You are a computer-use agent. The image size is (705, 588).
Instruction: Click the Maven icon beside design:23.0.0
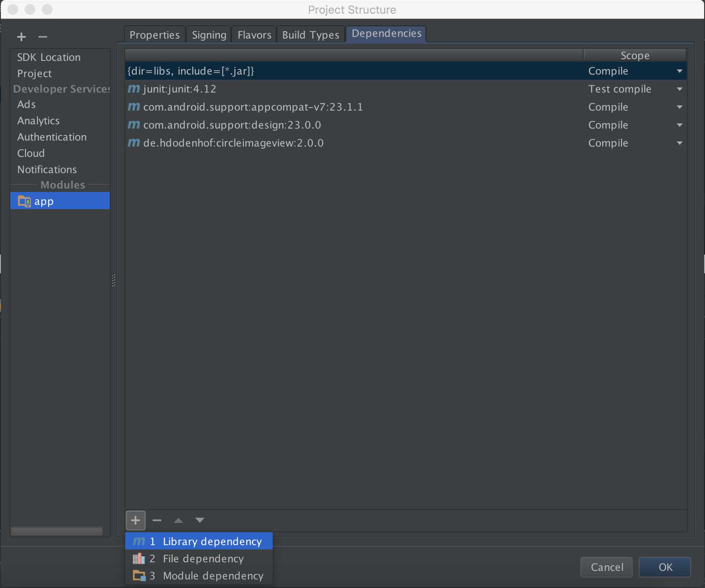pyautogui.click(x=134, y=125)
